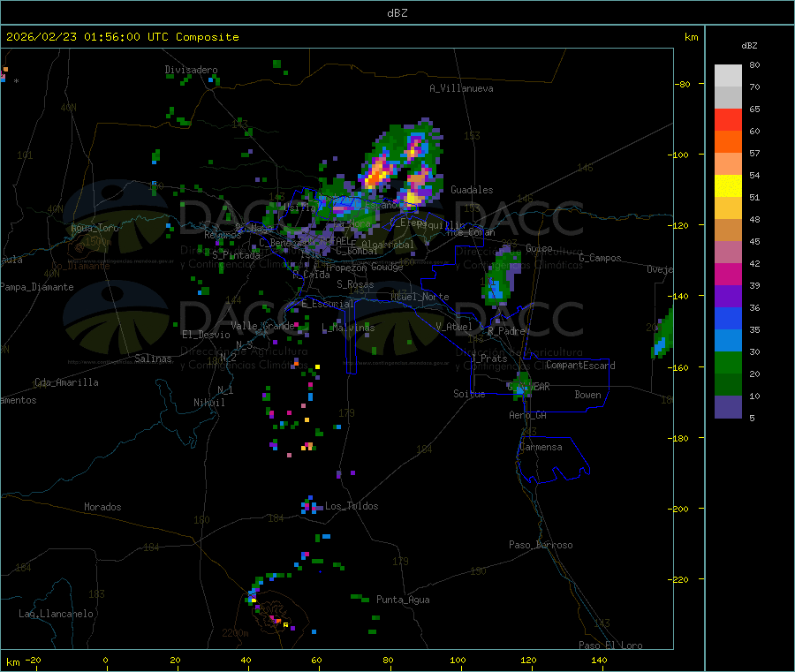The width and height of the screenshot is (795, 672).
Task: Click the 'G_Campos' map label
Action: [600, 258]
